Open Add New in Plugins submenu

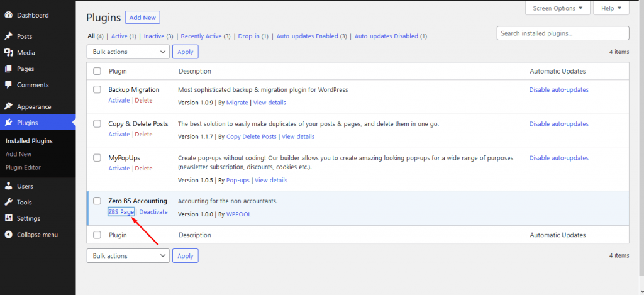18,154
